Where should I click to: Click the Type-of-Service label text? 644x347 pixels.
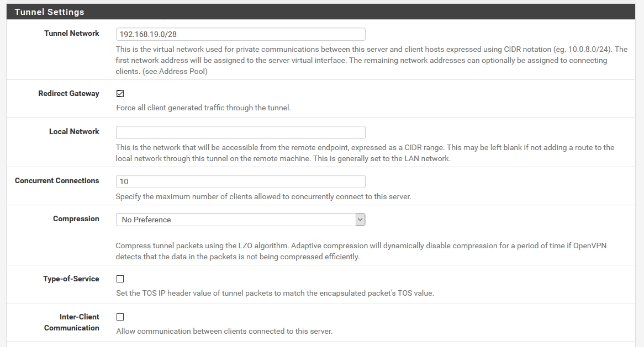click(71, 279)
